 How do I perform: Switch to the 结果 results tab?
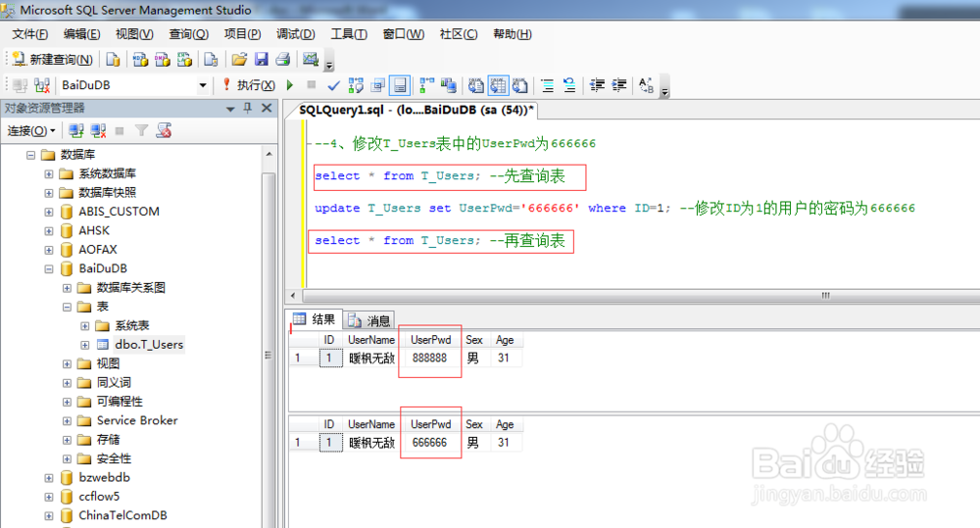tap(315, 319)
